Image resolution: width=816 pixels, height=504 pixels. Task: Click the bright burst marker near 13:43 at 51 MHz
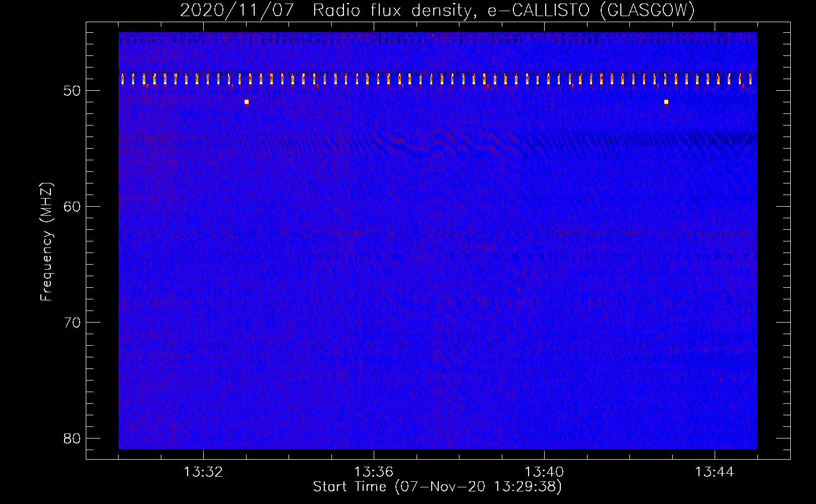pos(666,102)
